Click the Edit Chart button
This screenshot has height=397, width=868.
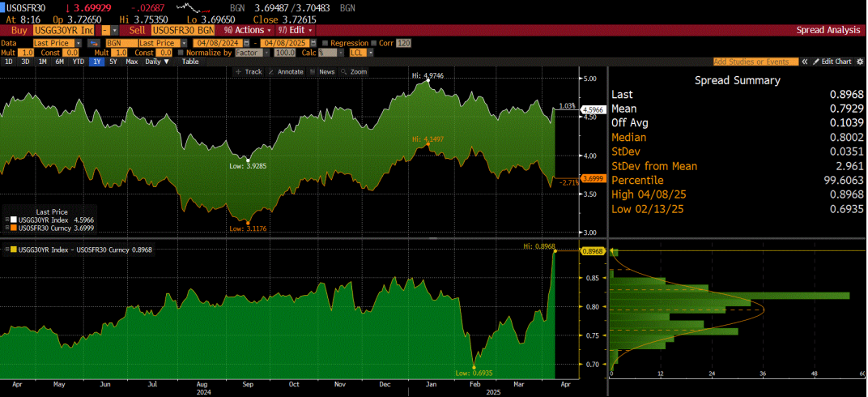click(x=832, y=62)
